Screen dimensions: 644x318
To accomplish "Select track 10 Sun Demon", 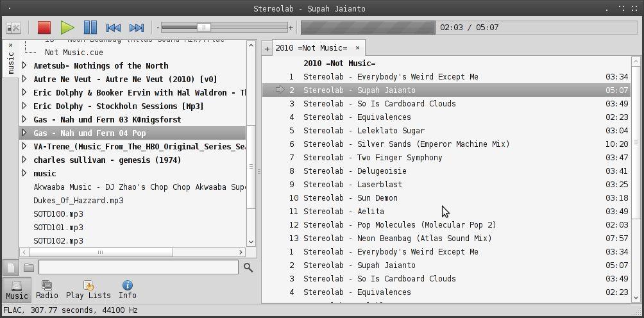I will [446, 197].
